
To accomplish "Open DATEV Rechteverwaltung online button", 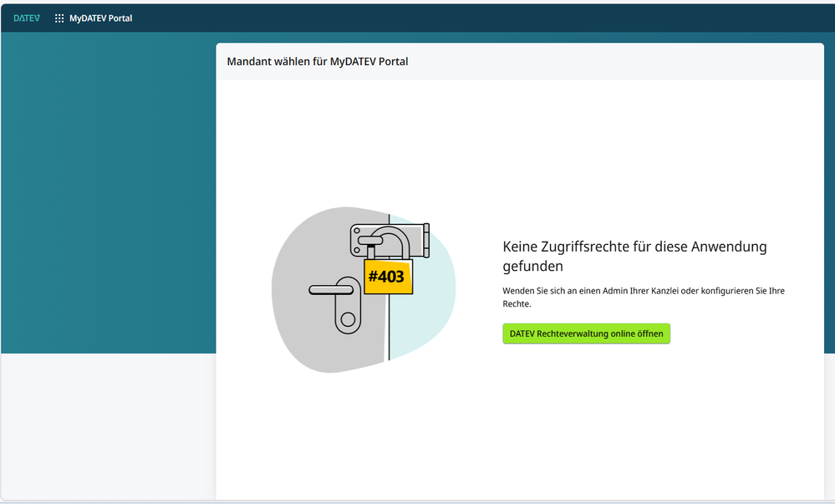I will point(586,333).
